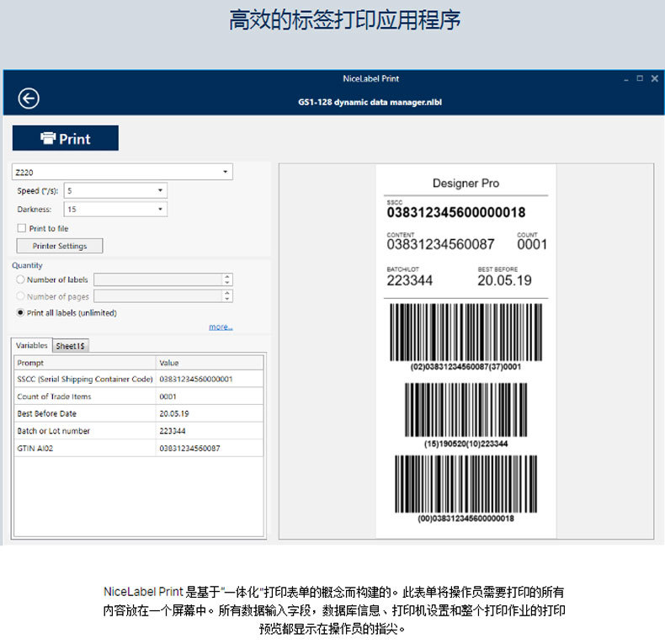Switch to the Sheet1$ tab
The image size is (665, 644).
71,346
